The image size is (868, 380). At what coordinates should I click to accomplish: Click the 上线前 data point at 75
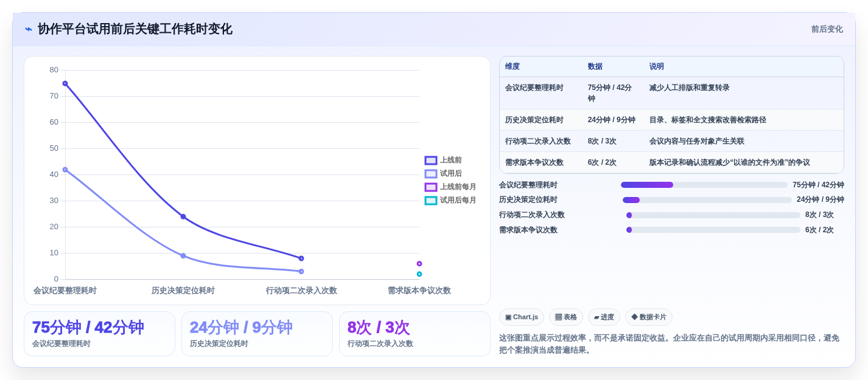[x=65, y=83]
